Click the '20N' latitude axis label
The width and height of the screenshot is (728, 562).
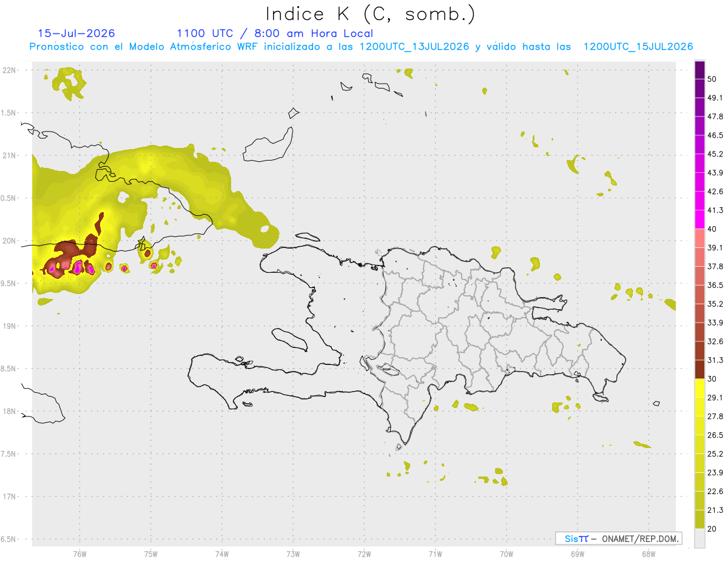pos(9,241)
